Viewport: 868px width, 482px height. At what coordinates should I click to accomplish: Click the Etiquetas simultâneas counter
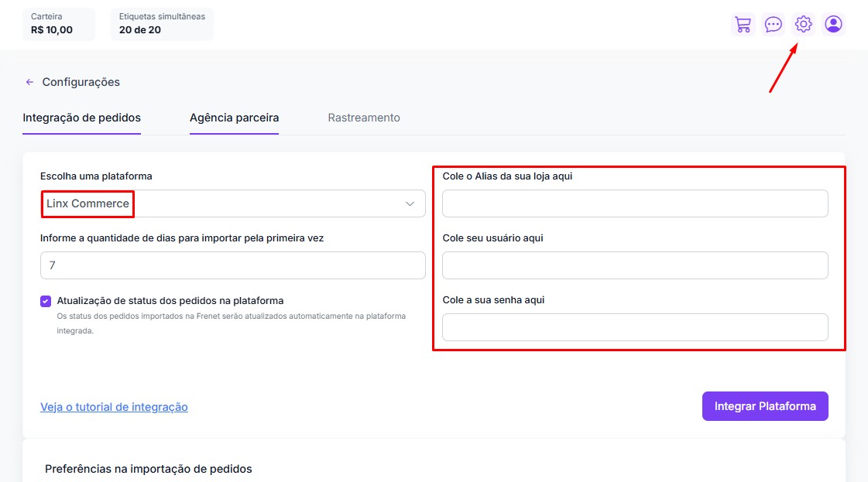(162, 24)
